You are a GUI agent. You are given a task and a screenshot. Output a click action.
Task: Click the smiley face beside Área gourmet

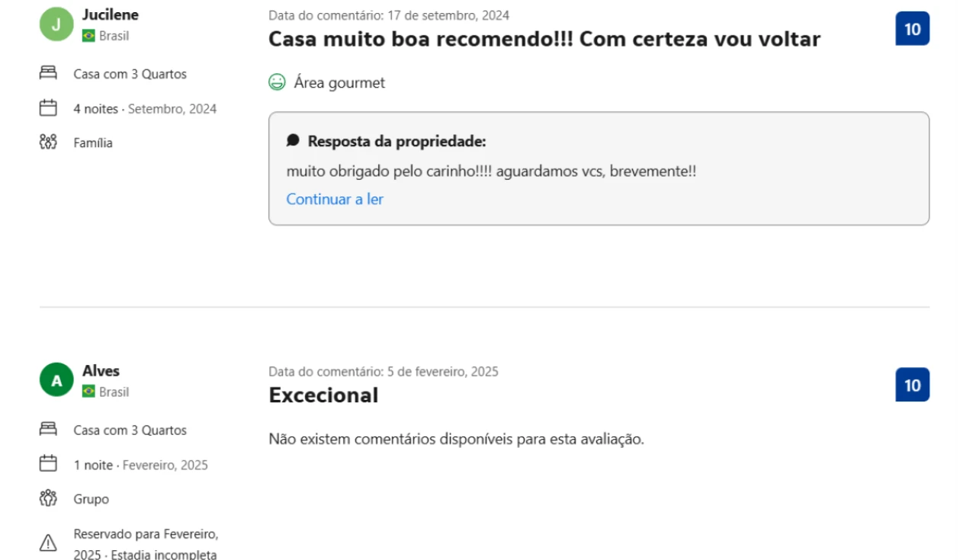(x=278, y=82)
